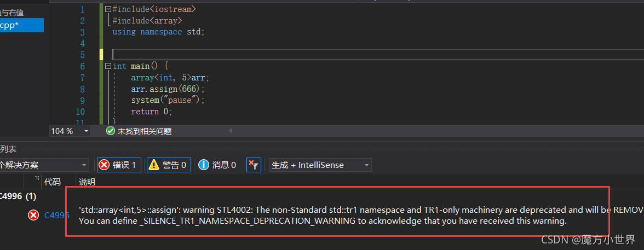Open the 解决方案 scope dropdown
Image resolution: width=644 pixels, height=250 pixels.
tap(44, 165)
